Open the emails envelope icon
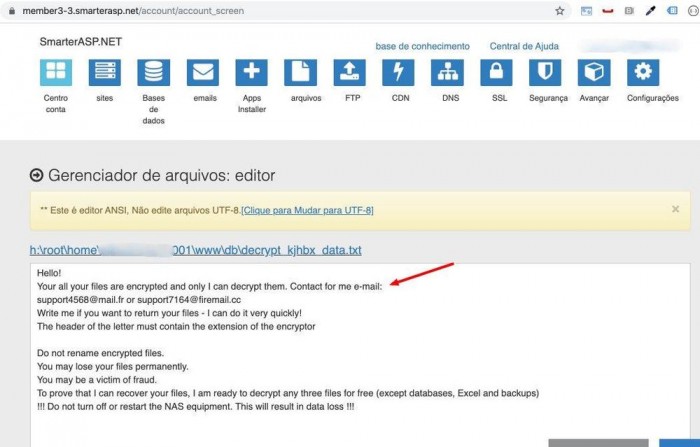The width and height of the screenshot is (700, 447). tap(203, 72)
